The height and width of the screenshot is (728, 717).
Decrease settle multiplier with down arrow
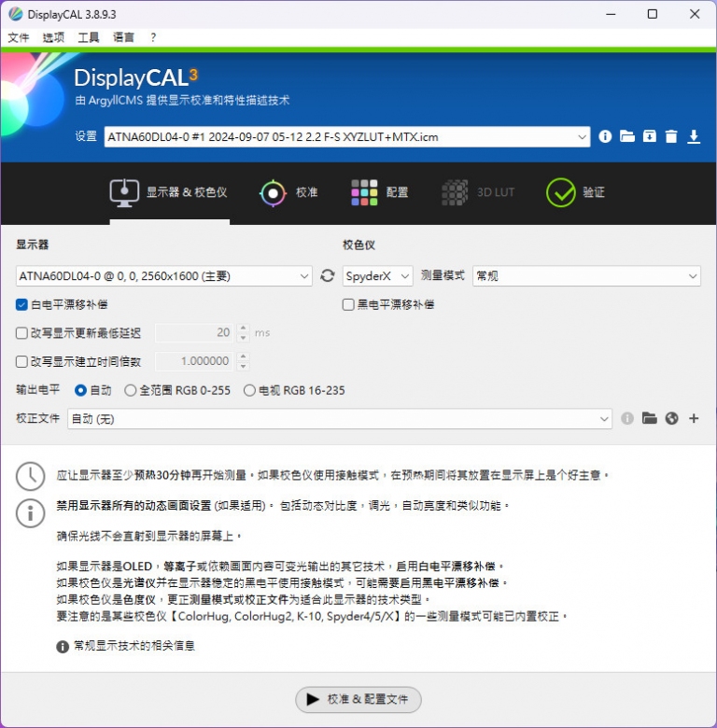(x=244, y=366)
